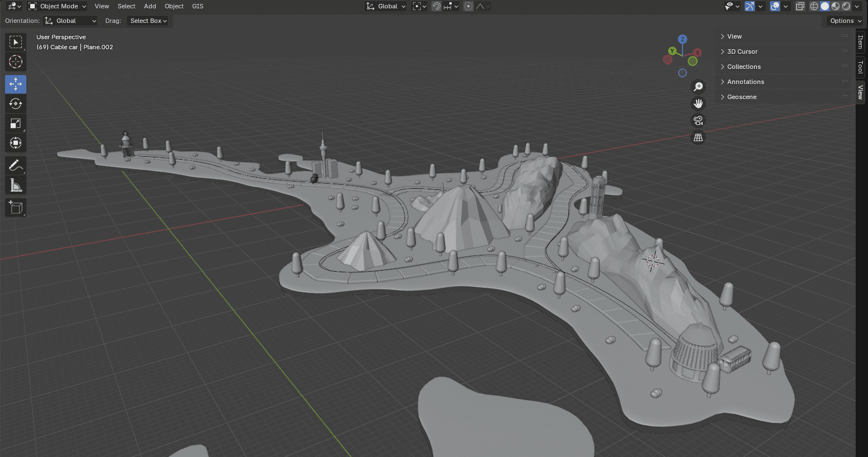Toggle perspective/orthographic grid icon
This screenshot has height=457, width=868.
[698, 137]
